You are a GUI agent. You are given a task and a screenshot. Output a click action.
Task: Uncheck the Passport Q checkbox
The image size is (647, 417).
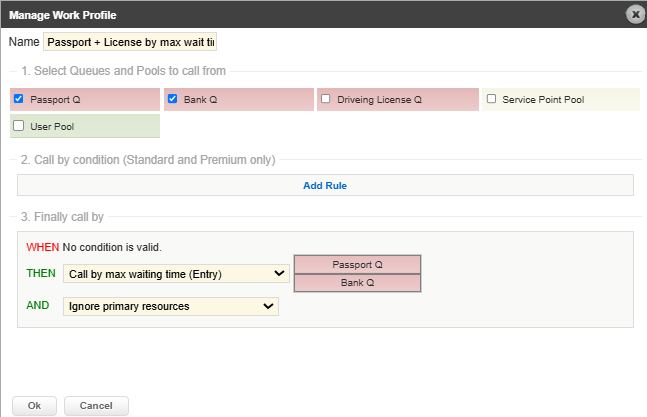tap(18, 99)
